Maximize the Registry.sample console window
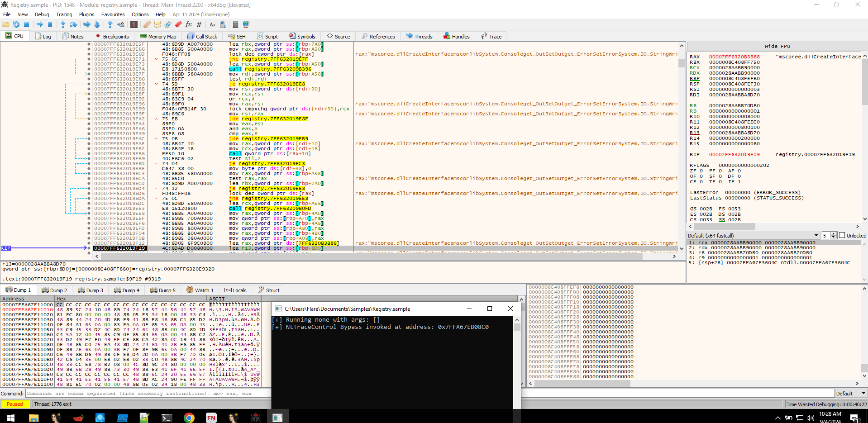 pos(490,309)
